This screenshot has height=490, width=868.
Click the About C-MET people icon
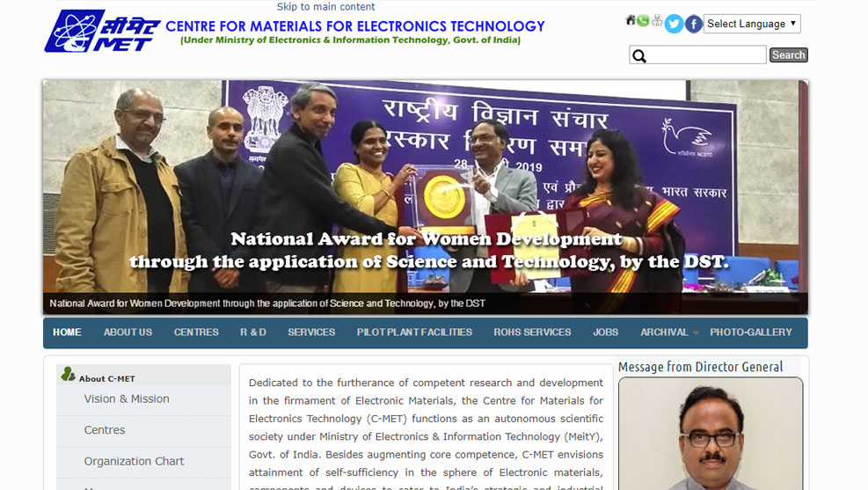pyautogui.click(x=68, y=375)
